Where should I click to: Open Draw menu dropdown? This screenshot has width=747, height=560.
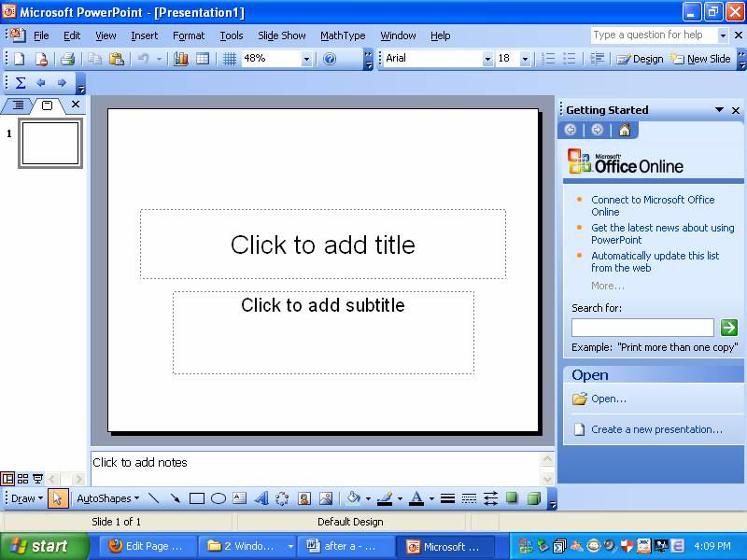pyautogui.click(x=27, y=498)
